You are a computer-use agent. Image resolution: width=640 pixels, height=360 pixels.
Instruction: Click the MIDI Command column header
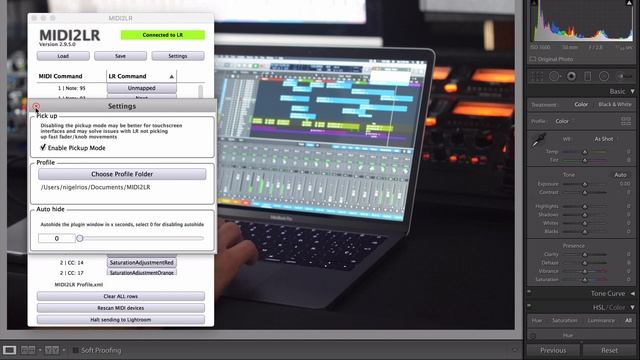click(60, 76)
